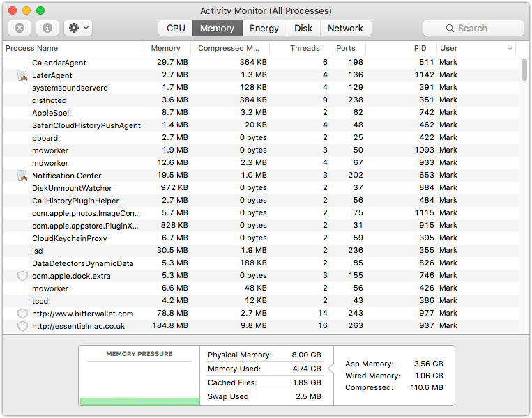532x418 pixels.
Task: Select the lsd process
Action: [x=261, y=251]
